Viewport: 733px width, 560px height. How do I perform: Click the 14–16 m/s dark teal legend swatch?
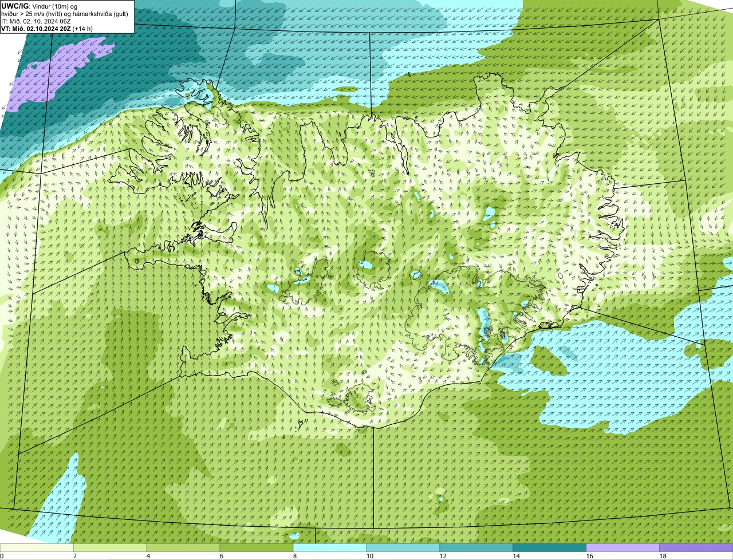point(550,547)
